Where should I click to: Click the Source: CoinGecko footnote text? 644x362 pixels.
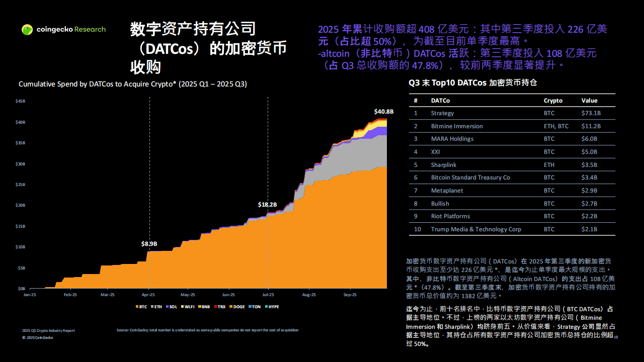pos(207,330)
